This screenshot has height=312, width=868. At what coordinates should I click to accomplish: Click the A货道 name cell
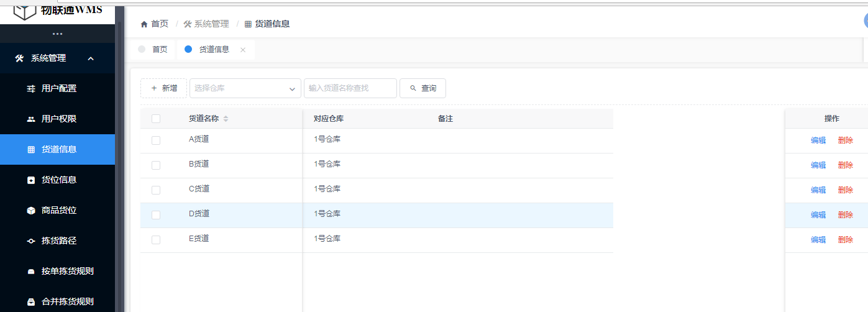click(x=199, y=139)
